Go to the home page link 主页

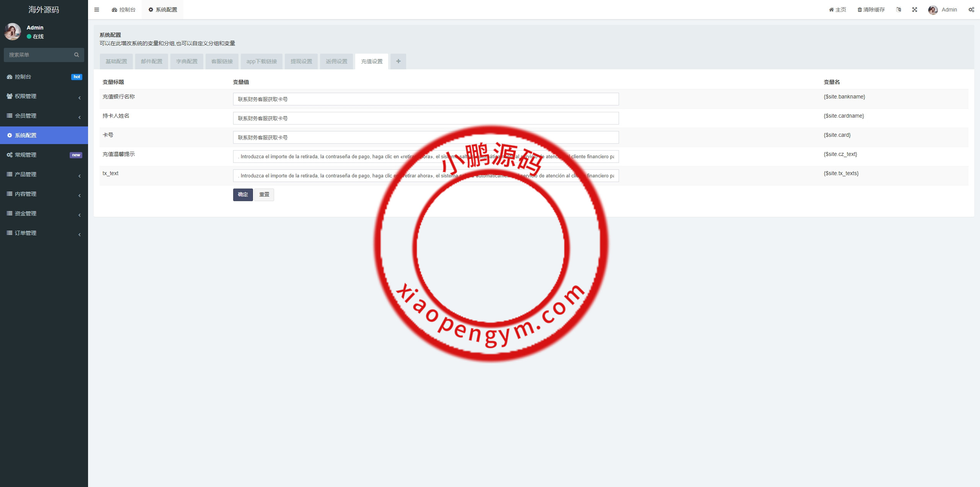[x=838, y=10]
